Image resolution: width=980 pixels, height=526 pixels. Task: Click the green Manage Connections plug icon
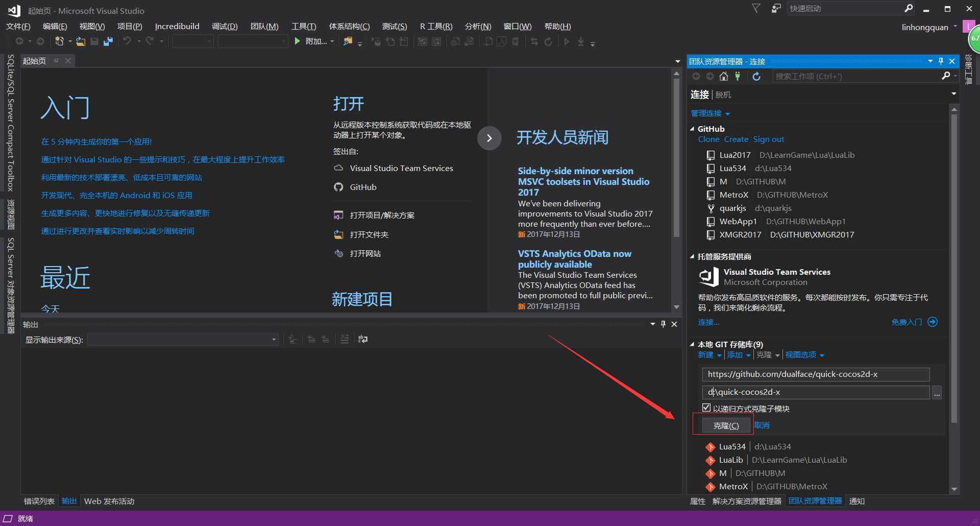(x=738, y=77)
